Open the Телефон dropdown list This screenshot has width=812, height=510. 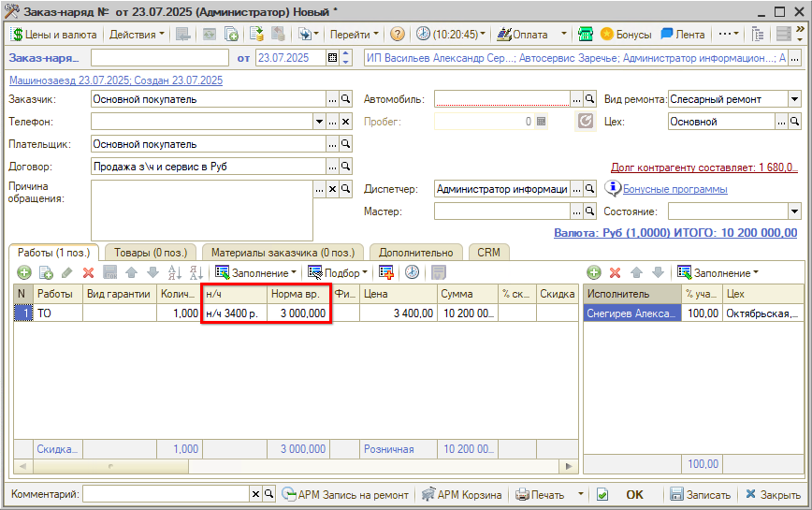pos(319,122)
